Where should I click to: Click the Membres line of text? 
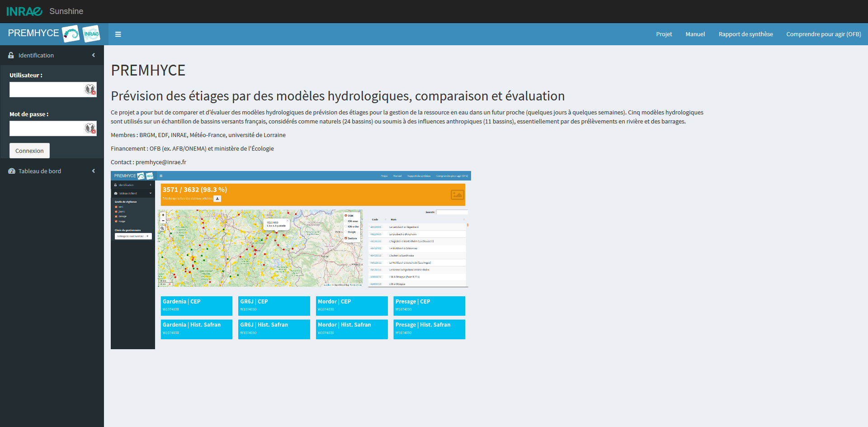198,135
